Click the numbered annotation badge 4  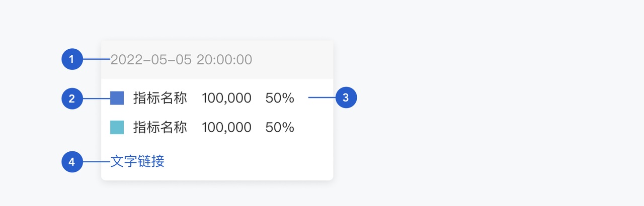pyautogui.click(x=72, y=162)
